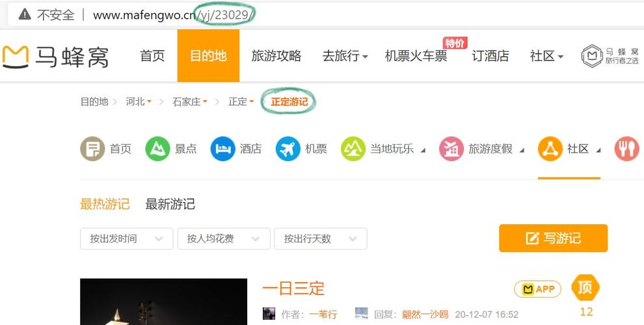Open the 按人均花费 filter dropdown
Screen dimensions: 644x325
[224, 239]
